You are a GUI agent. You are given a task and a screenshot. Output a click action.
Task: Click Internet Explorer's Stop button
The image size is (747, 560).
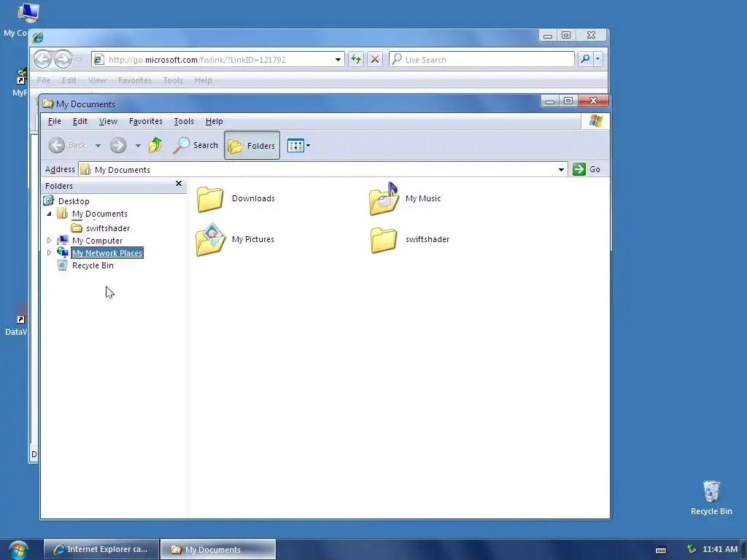click(x=375, y=59)
